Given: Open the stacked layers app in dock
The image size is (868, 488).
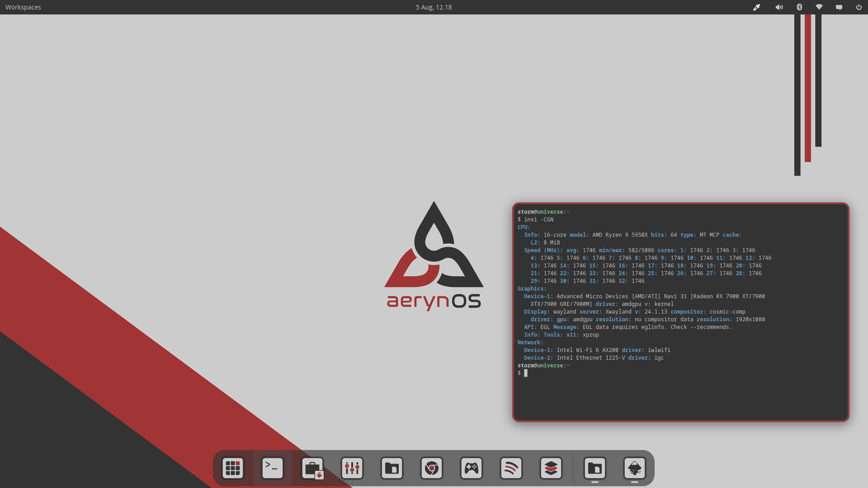Looking at the screenshot, I should (x=551, y=468).
